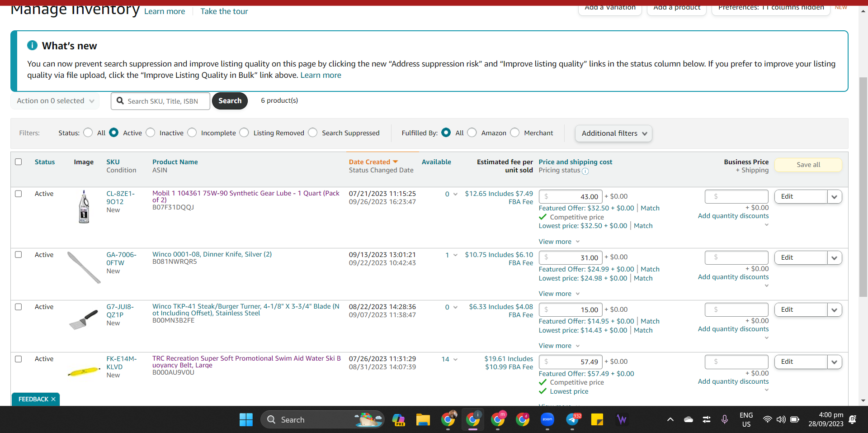Sort by Available column header
The image size is (868, 433).
[x=436, y=162]
